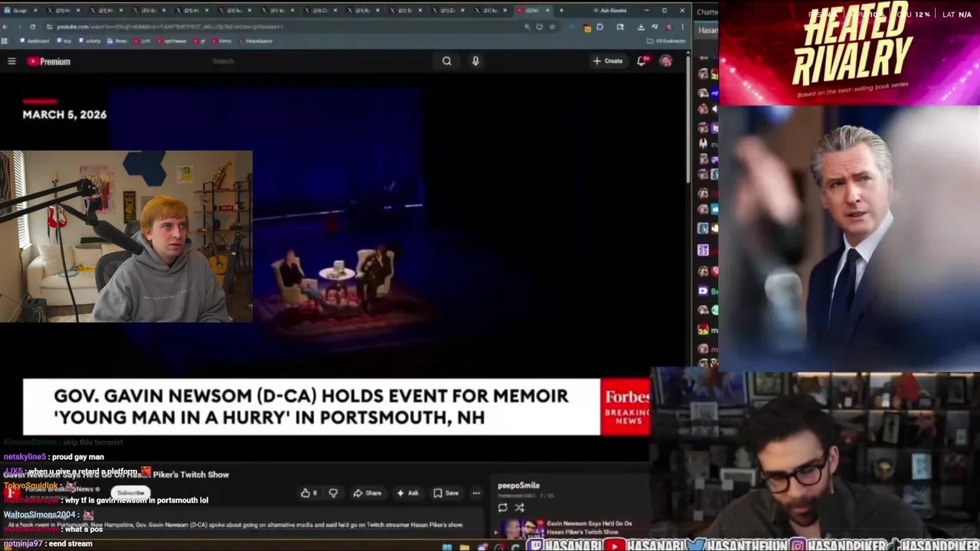Open YouTube notifications bell
The image size is (980, 551).
click(x=642, y=61)
